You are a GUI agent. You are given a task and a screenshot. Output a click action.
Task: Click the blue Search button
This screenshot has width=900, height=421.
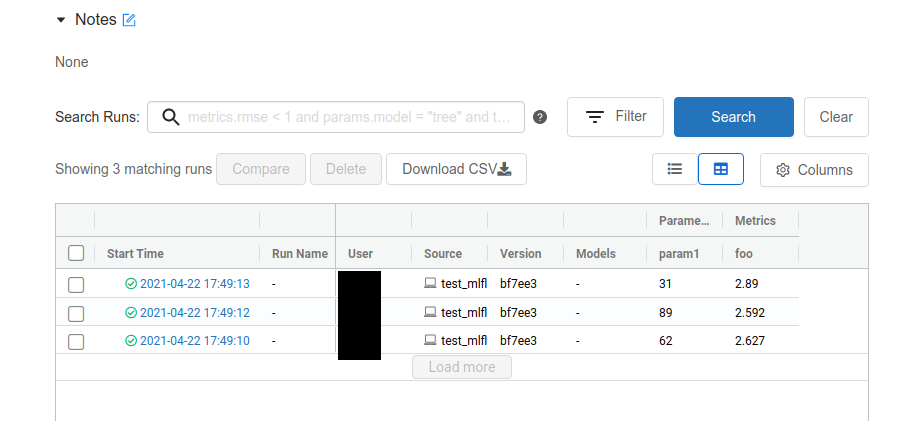(x=734, y=117)
